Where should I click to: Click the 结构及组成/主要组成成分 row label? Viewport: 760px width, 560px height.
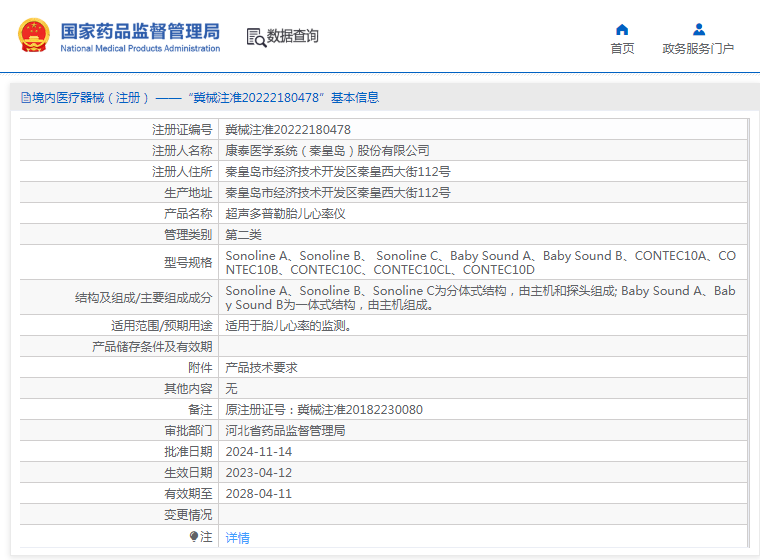coord(143,298)
